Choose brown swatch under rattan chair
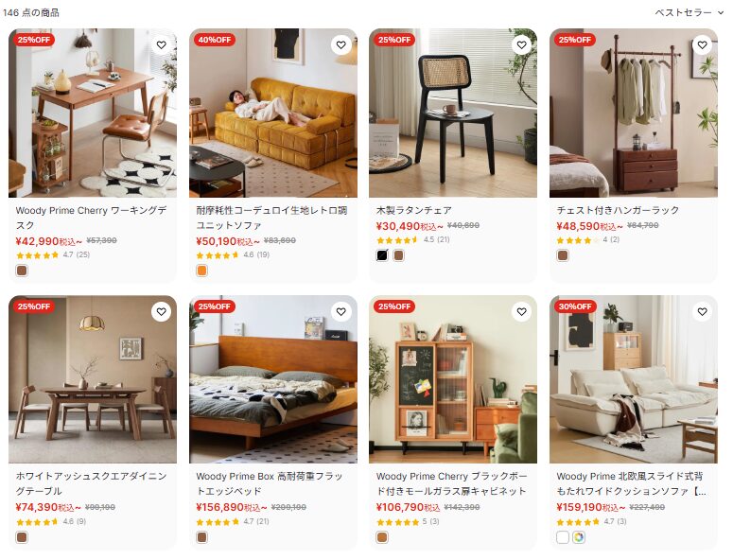This screenshot has width=733, height=560. [398, 255]
